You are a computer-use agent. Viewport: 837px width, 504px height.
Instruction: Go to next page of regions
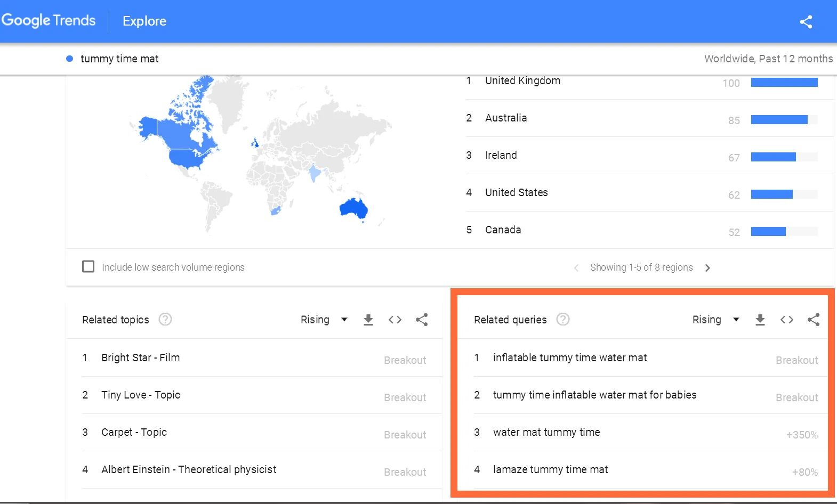click(707, 268)
